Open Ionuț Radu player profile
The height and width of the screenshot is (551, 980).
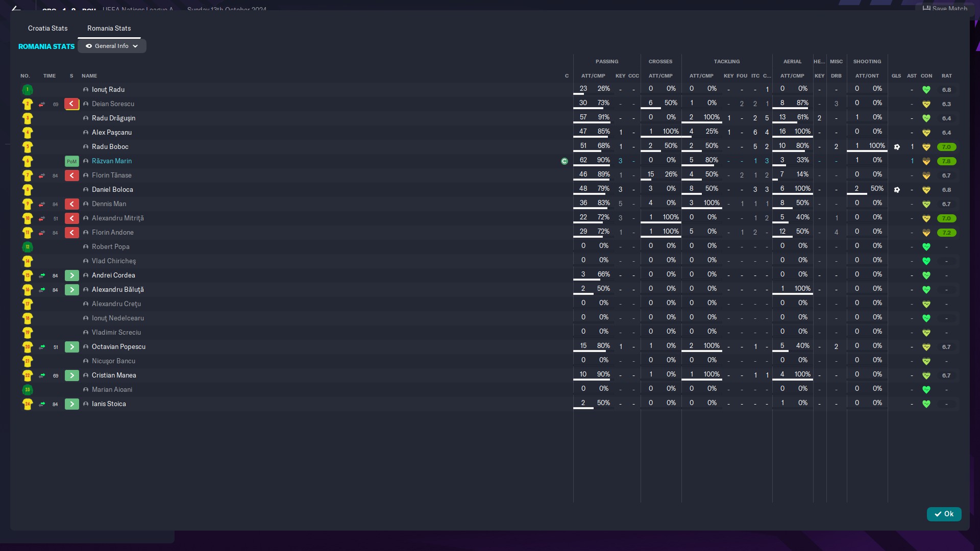pyautogui.click(x=108, y=89)
